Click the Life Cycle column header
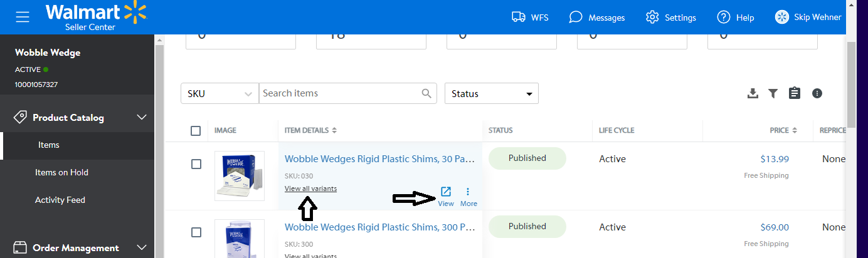Screen dimensions: 868x258 [617, 130]
